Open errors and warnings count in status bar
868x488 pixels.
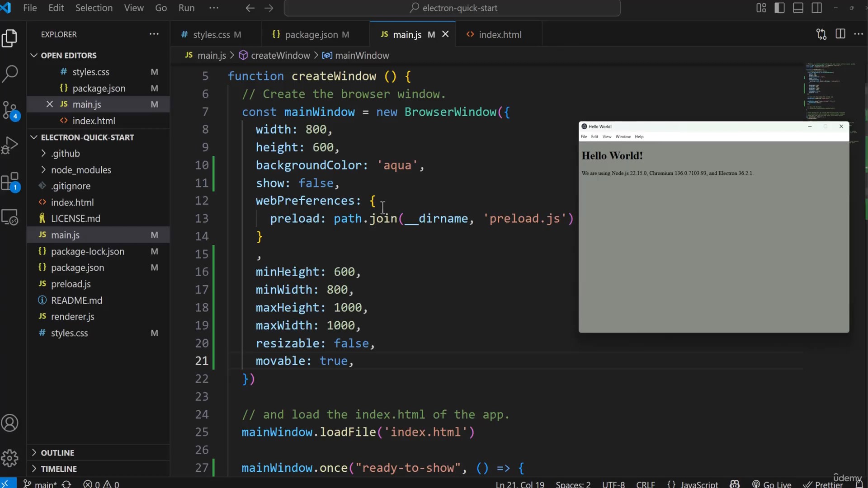click(101, 484)
